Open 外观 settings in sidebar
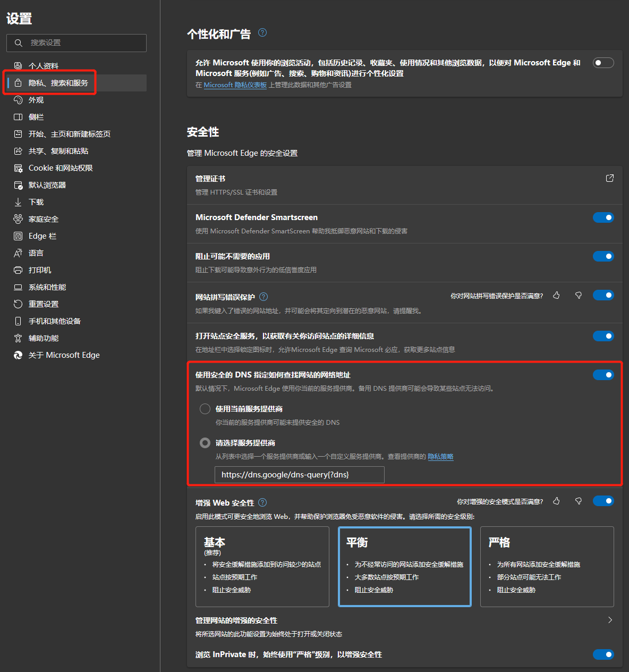Viewport: 629px width, 672px height. tap(36, 100)
